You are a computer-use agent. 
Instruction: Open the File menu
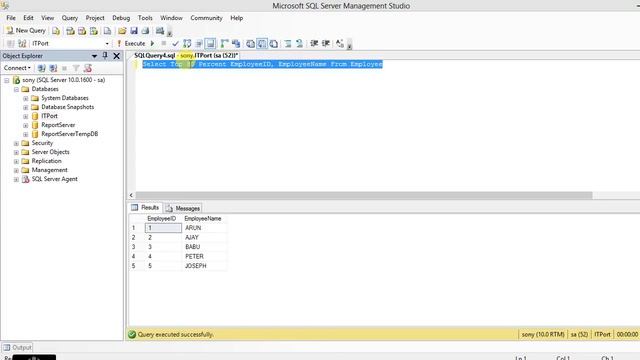[x=11, y=18]
